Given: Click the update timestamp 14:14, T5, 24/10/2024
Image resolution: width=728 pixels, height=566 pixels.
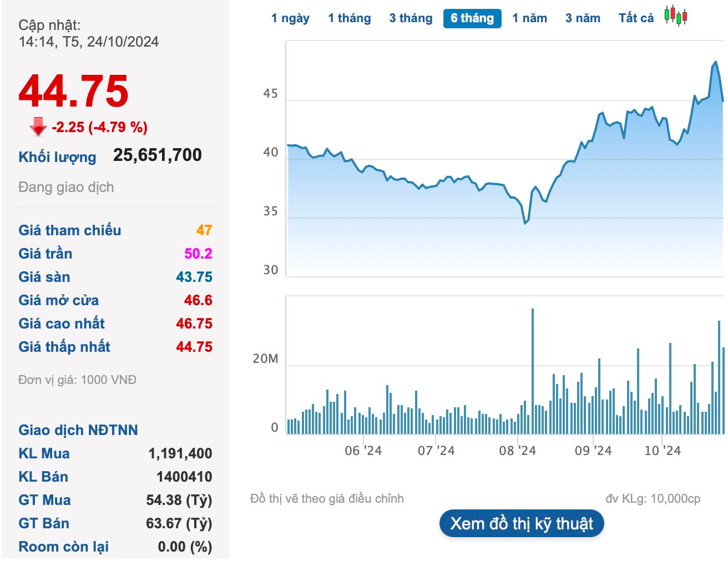Looking at the screenshot, I should pos(89,42).
